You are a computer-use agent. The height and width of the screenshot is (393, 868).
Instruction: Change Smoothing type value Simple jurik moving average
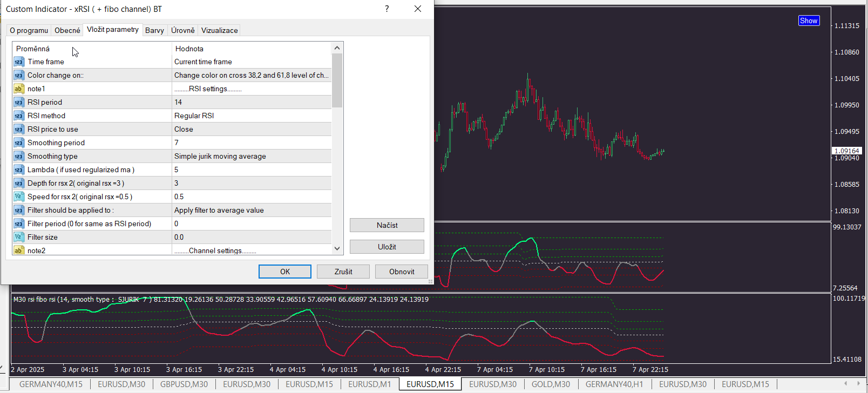[251, 157]
